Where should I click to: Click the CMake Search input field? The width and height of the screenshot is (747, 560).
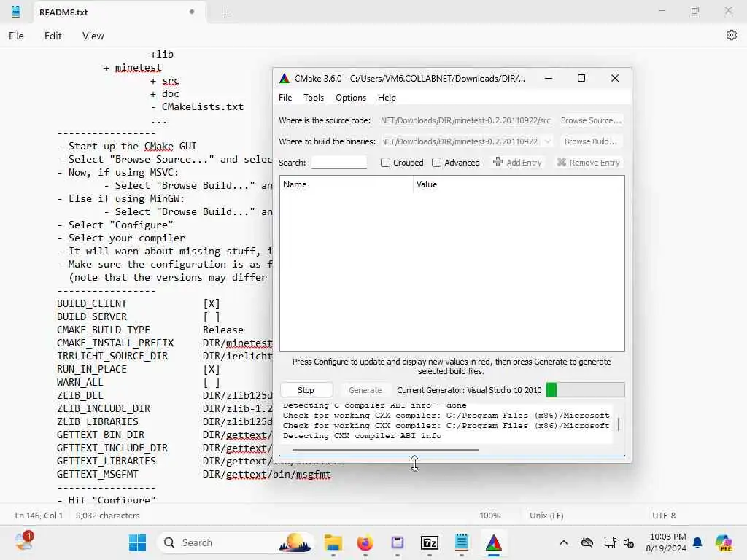point(338,163)
